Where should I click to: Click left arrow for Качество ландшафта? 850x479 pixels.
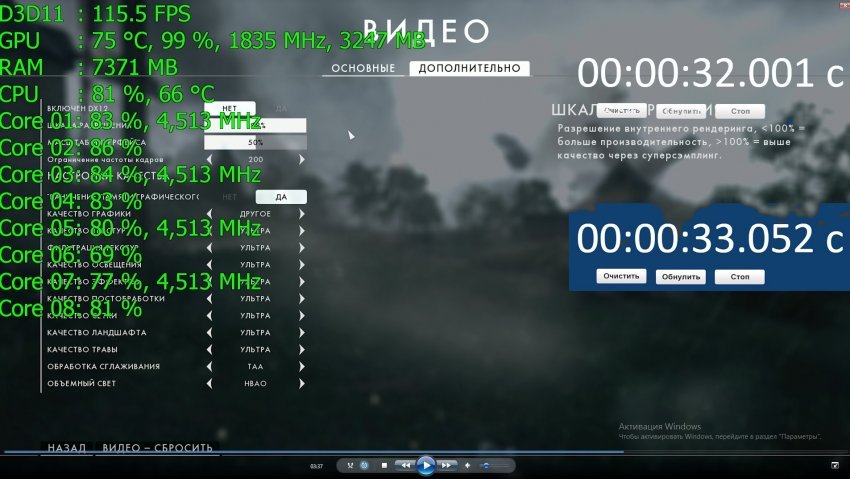210,333
